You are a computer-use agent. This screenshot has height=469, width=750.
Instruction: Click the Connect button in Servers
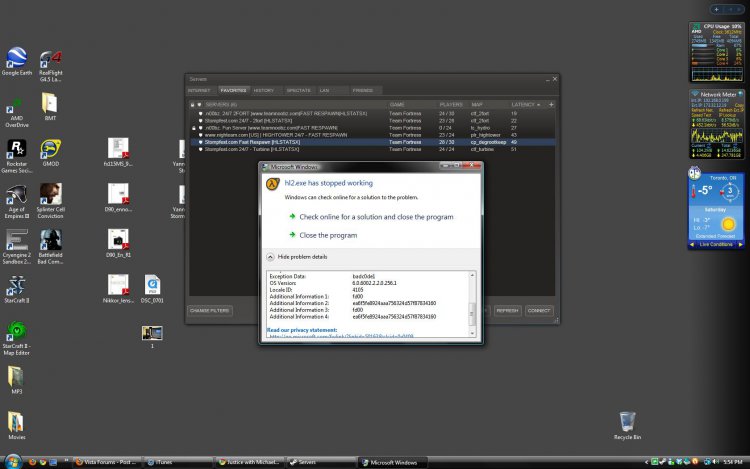tap(539, 311)
